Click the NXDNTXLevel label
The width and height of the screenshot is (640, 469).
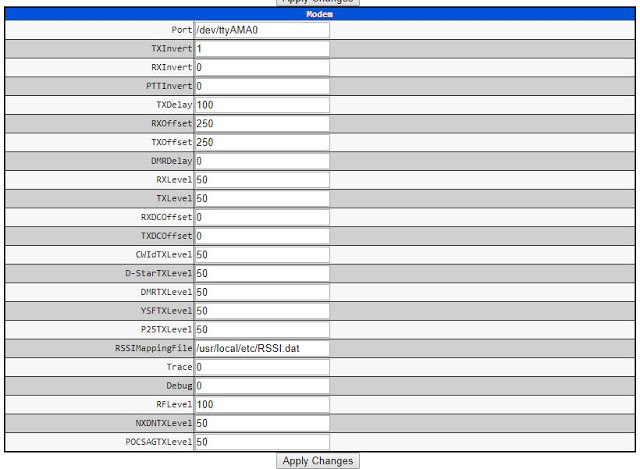164,423
